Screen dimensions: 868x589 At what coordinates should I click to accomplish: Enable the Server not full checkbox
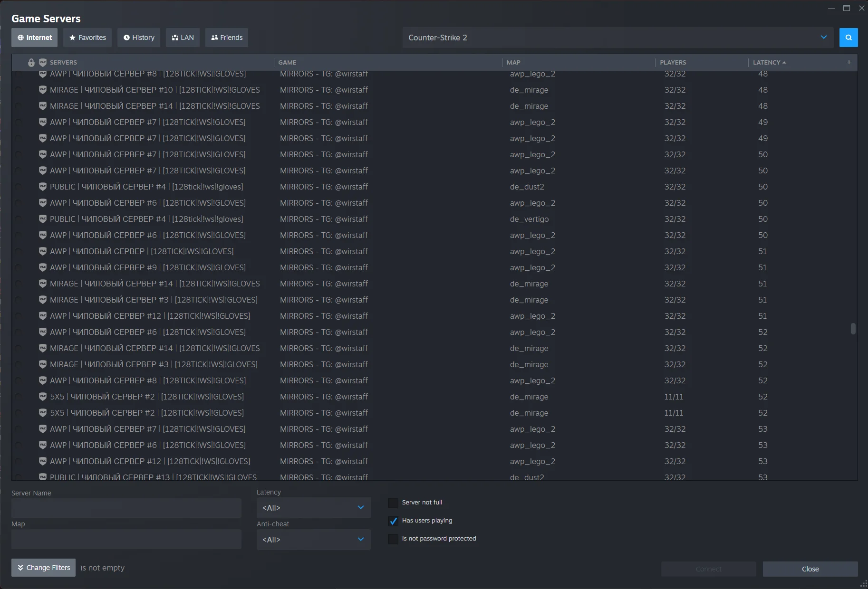tap(393, 503)
